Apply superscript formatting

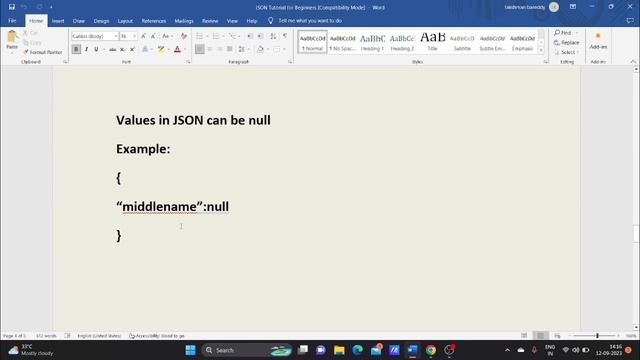[x=132, y=49]
